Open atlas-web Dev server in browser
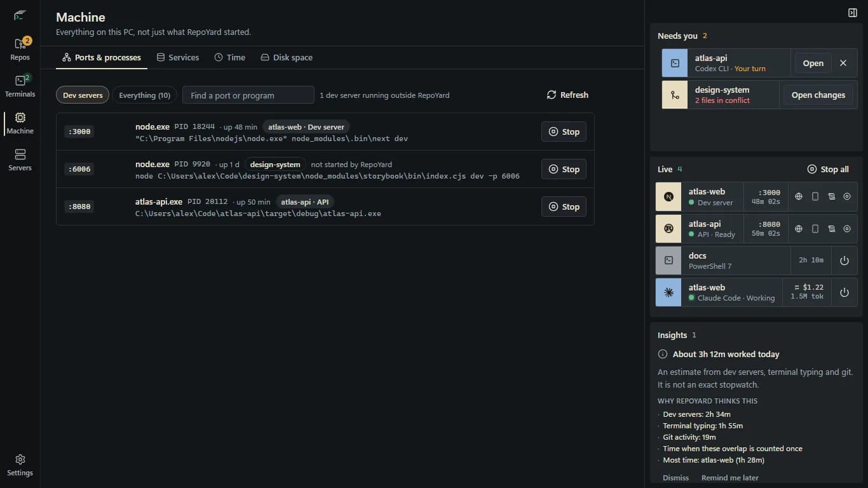 (x=799, y=197)
